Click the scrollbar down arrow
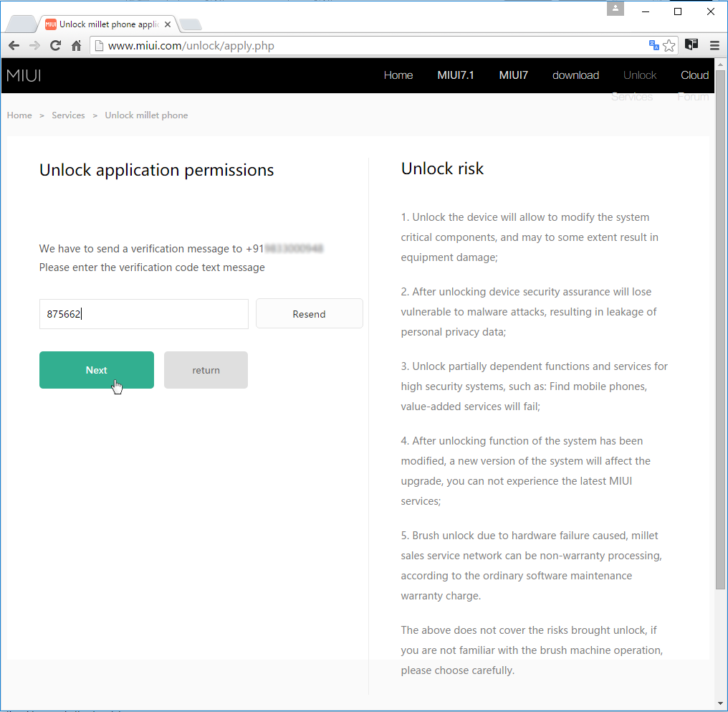 (x=721, y=703)
